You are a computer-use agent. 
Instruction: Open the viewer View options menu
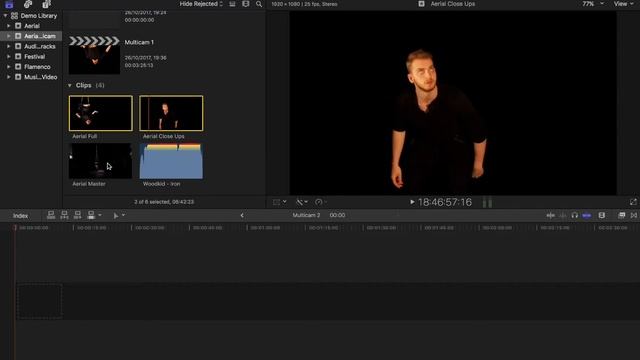coord(623,4)
